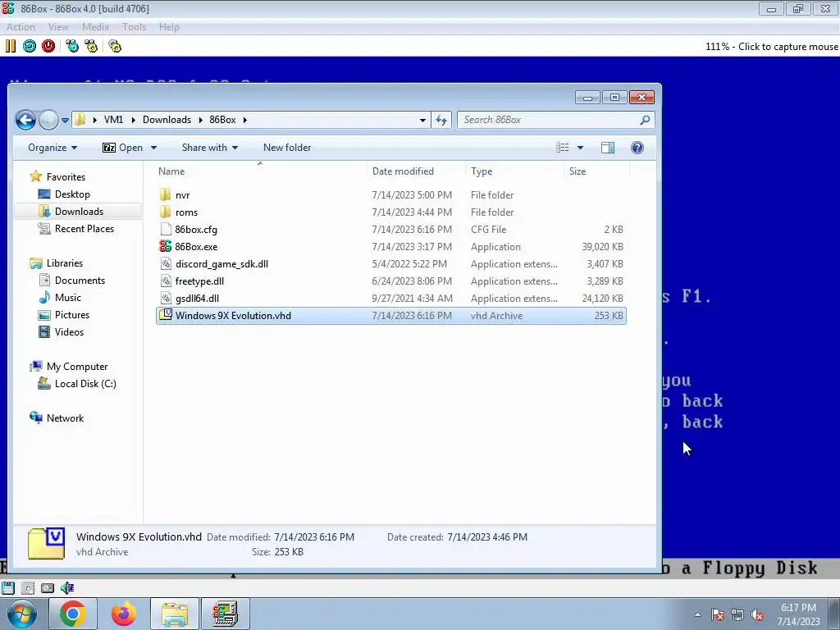
Task: Toggle the preview pane button
Action: (608, 148)
